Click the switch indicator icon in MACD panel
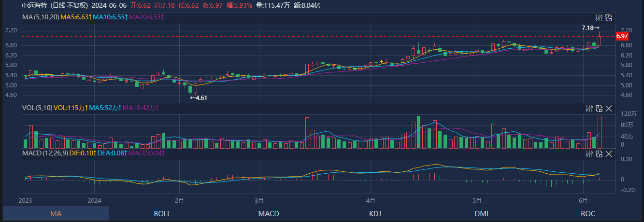644x222 pixels. [599, 154]
